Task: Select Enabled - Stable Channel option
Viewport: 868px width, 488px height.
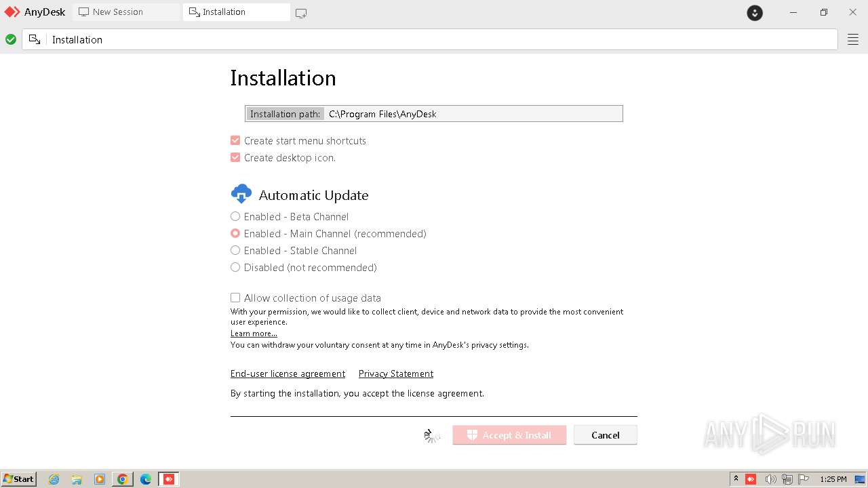Action: point(235,250)
